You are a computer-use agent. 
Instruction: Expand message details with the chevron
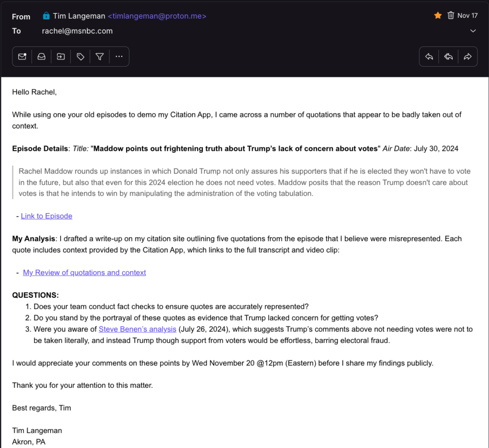473,31
